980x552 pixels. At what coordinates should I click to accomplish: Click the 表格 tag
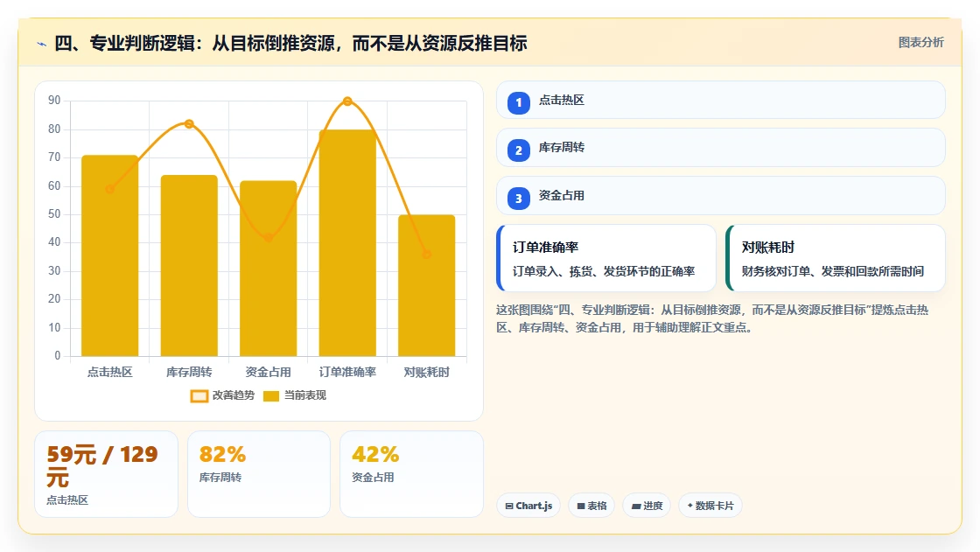click(x=591, y=506)
